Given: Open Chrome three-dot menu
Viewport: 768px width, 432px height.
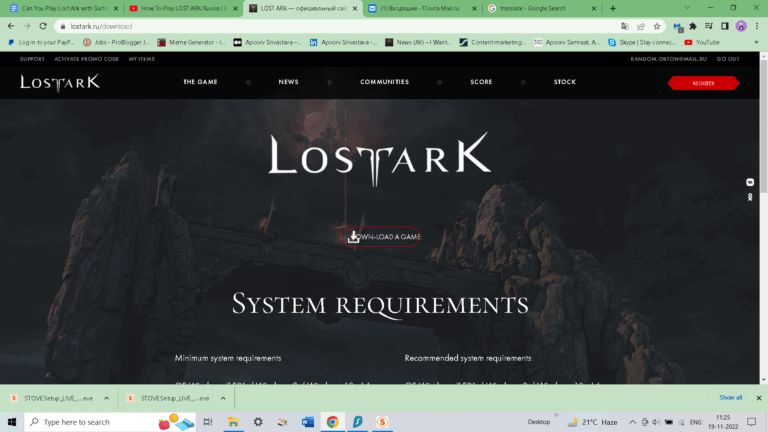Looking at the screenshot, I should [757, 26].
